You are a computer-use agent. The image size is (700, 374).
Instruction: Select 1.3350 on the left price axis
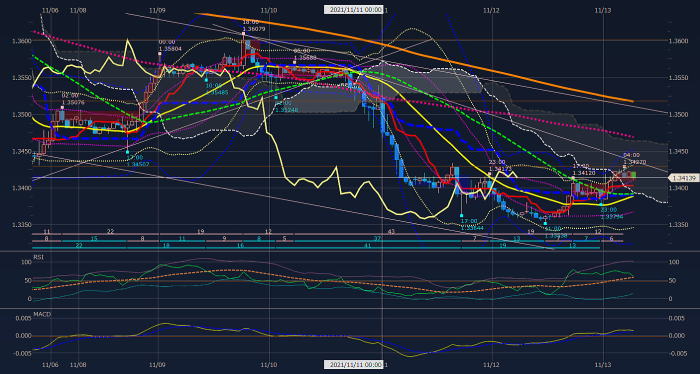(23, 224)
